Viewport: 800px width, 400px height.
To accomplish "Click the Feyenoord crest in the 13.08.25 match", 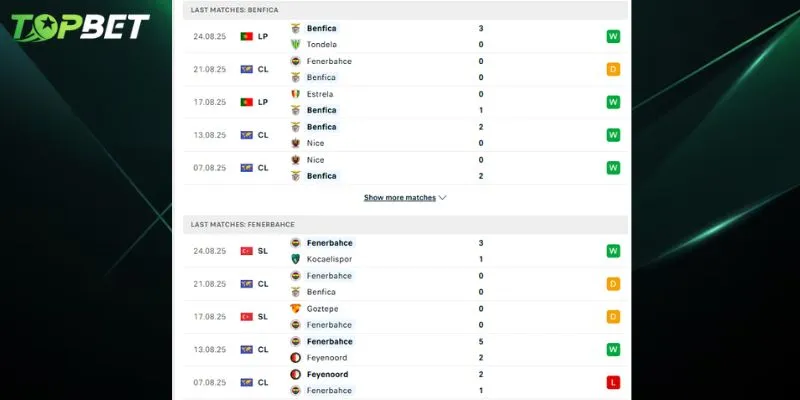I will click(x=296, y=358).
